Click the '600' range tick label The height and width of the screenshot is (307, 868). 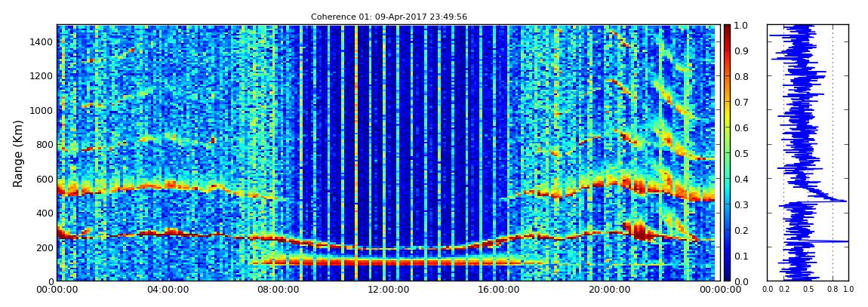pos(45,179)
